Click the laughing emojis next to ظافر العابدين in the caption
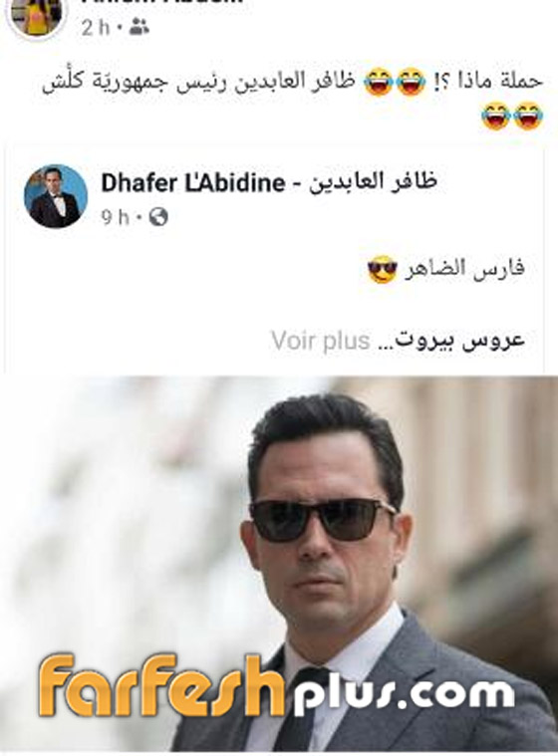The width and height of the screenshot is (558, 756). [x=395, y=83]
